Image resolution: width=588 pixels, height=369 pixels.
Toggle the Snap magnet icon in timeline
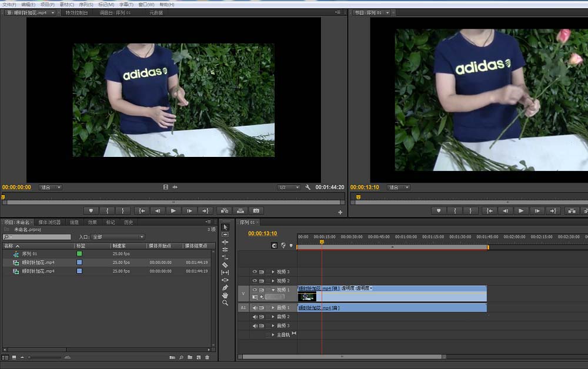click(x=274, y=246)
